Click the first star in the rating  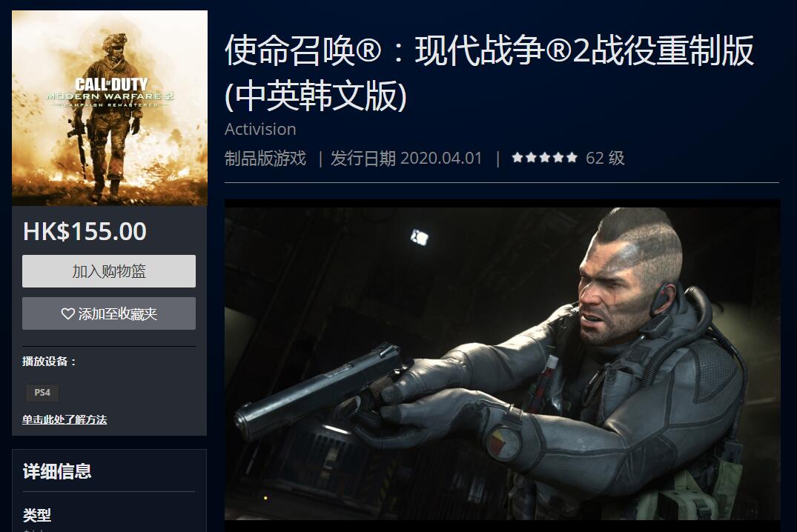coord(517,158)
